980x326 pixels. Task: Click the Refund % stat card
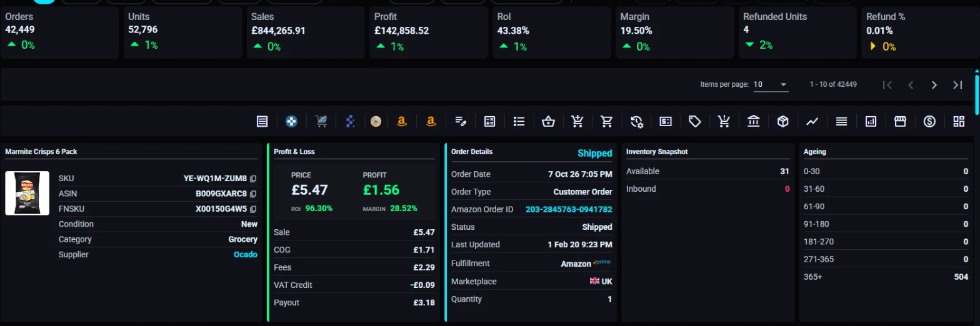[x=920, y=33]
